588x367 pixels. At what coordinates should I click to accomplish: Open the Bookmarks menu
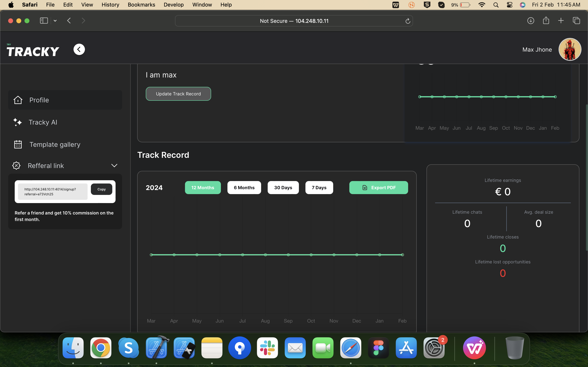(x=141, y=5)
